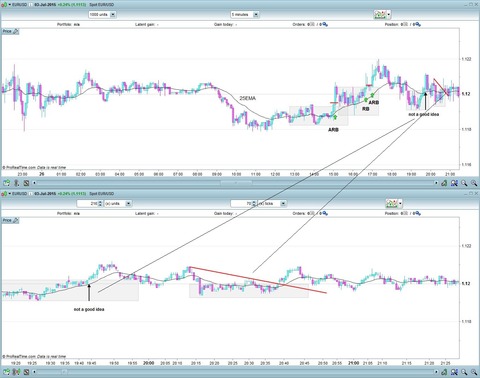The width and height of the screenshot is (480, 378).
Task: Open Price wrench settings in top chart
Action: click(16, 31)
